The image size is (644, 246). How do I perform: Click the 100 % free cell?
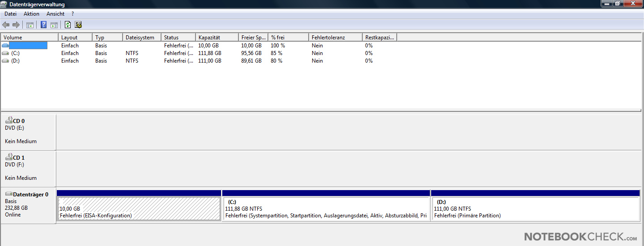pyautogui.click(x=278, y=46)
